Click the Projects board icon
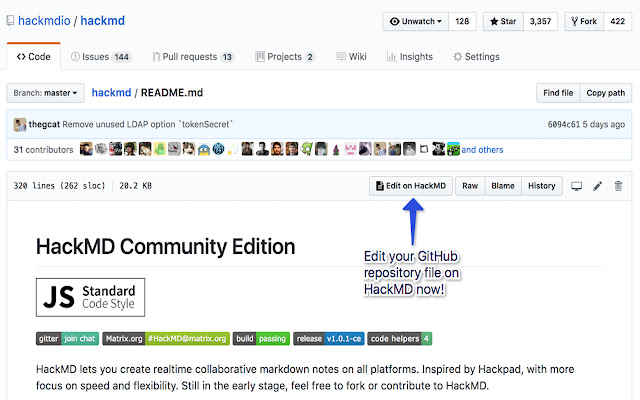Image resolution: width=640 pixels, height=400 pixels. pyautogui.click(x=260, y=57)
